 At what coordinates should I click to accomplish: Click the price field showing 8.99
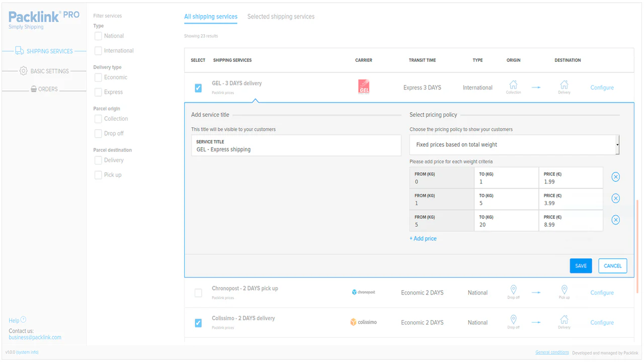click(x=571, y=221)
